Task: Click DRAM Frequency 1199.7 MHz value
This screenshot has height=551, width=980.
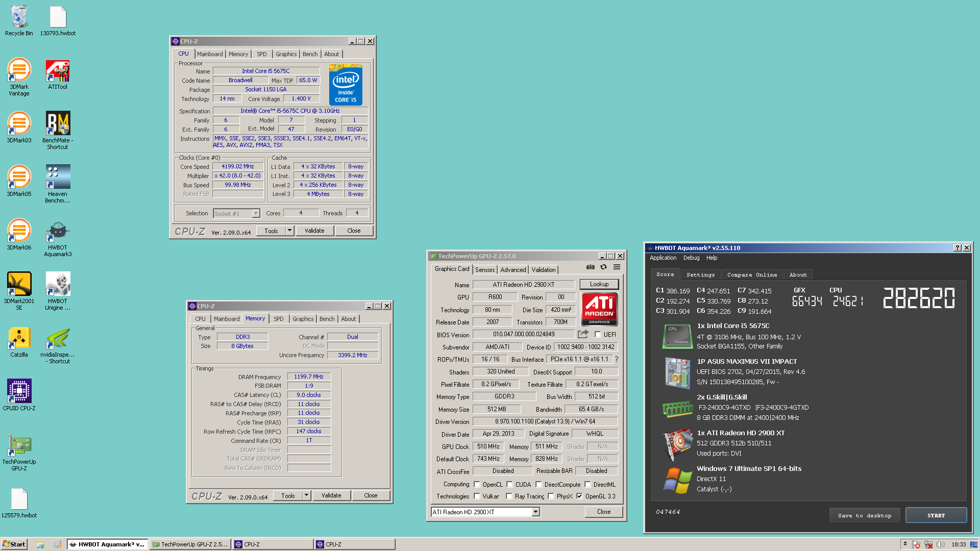Action: point(309,377)
